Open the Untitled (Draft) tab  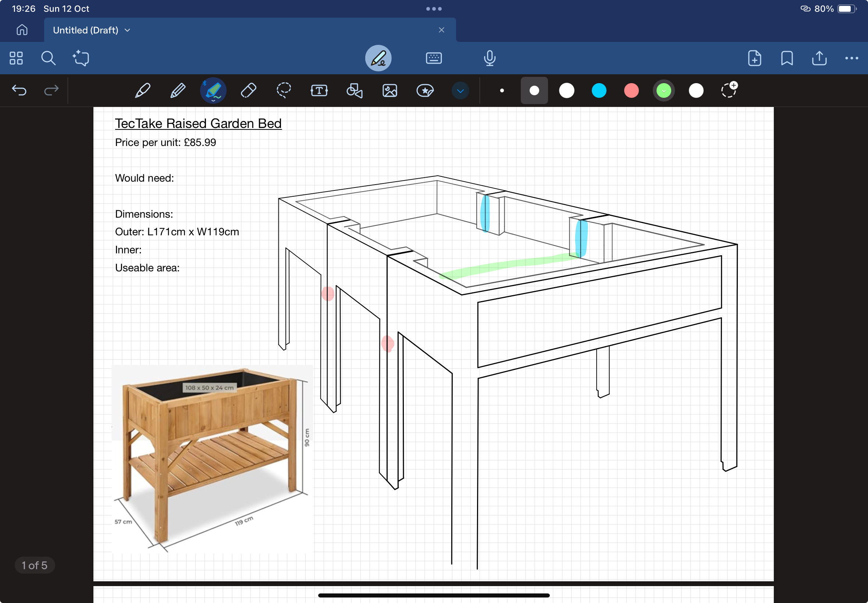coord(85,30)
